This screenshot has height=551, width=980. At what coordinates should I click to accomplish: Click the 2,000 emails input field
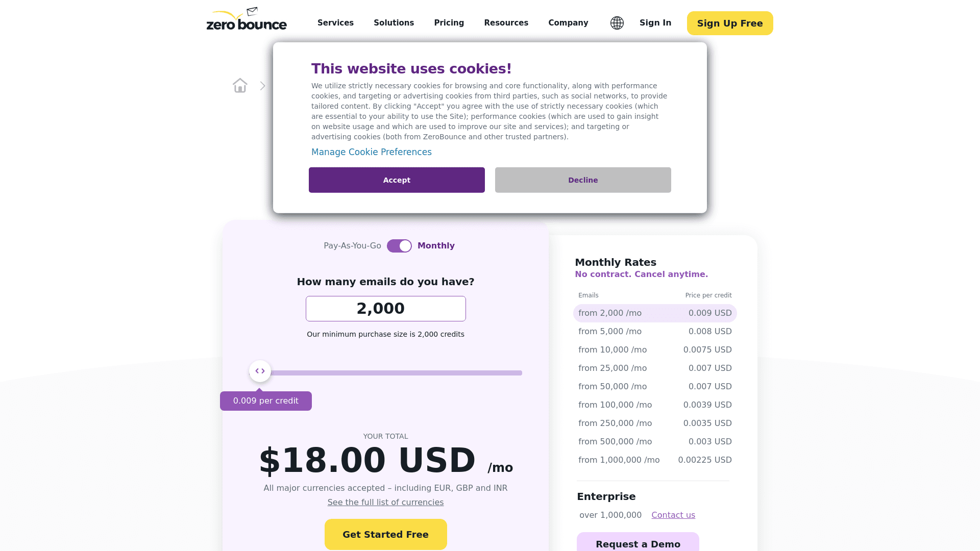[386, 308]
